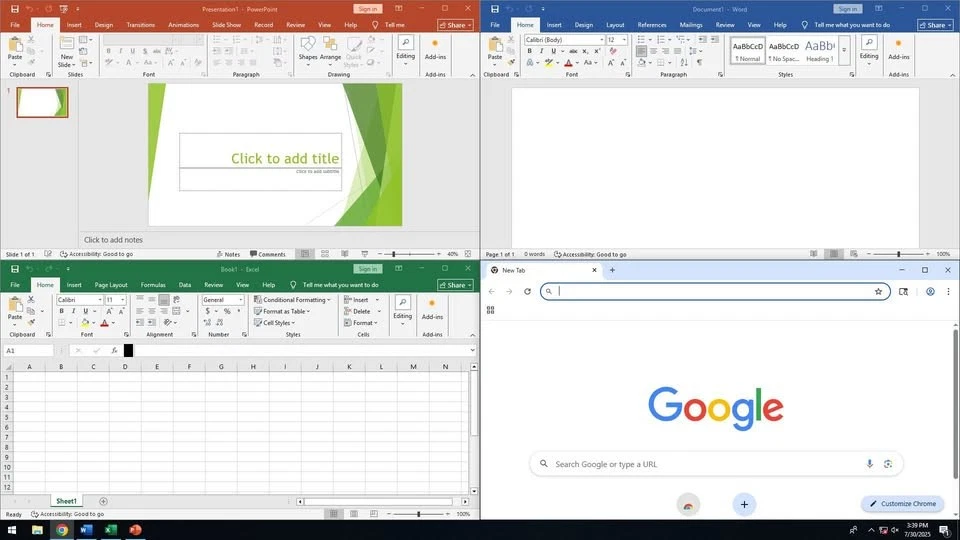Screen dimensions: 960x540
Task: Click Word font color red swatch
Action: click(568, 63)
